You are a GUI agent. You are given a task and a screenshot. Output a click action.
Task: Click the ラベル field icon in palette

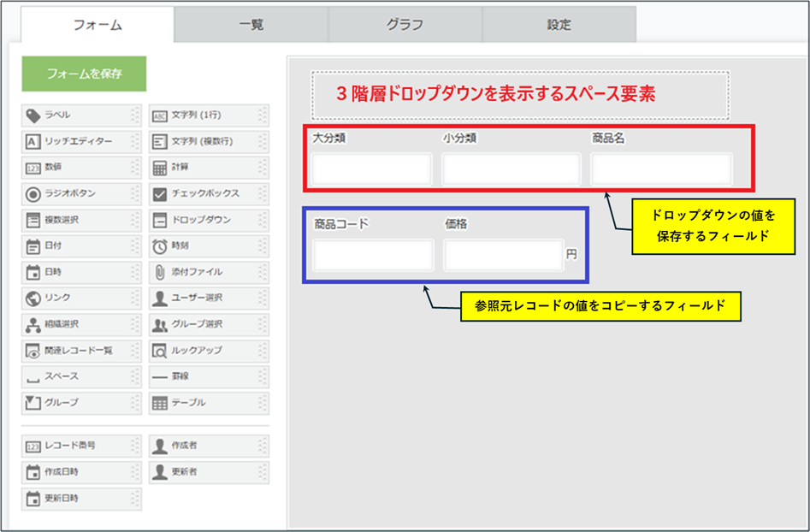coord(33,115)
